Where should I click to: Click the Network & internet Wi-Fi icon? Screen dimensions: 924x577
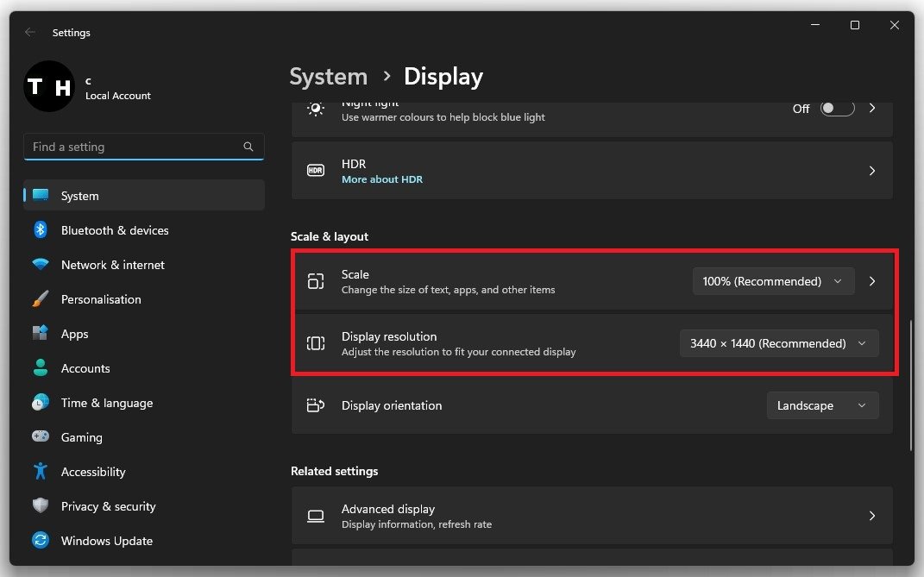(41, 265)
